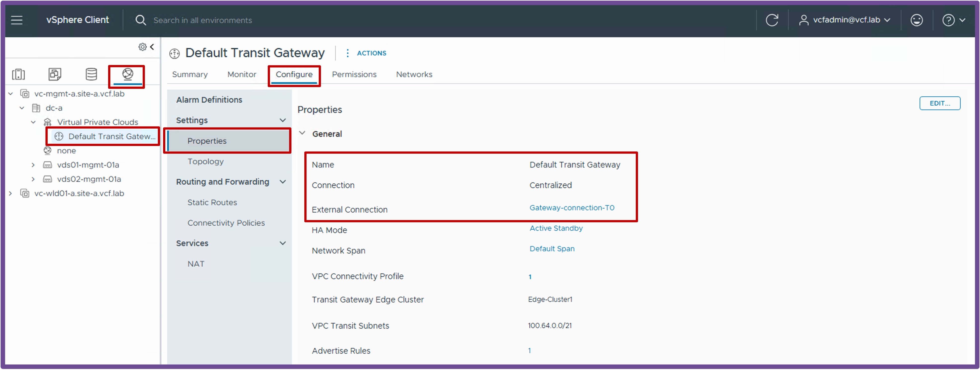Expand the vds01-mgmt-01a node
The height and width of the screenshot is (370, 980).
(x=33, y=165)
